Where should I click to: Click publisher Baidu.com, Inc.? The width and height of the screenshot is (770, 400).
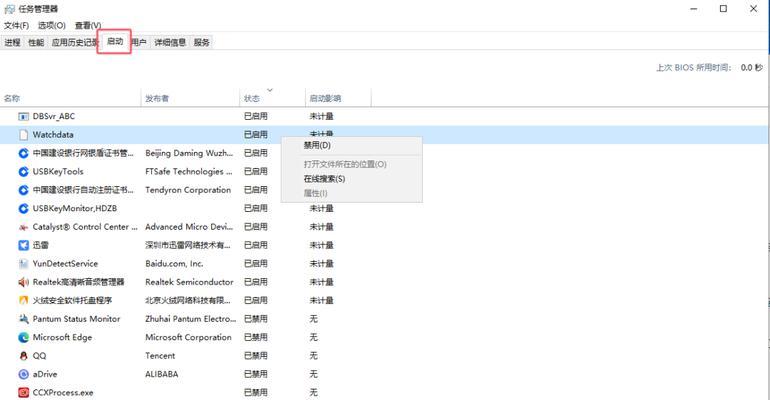174,264
